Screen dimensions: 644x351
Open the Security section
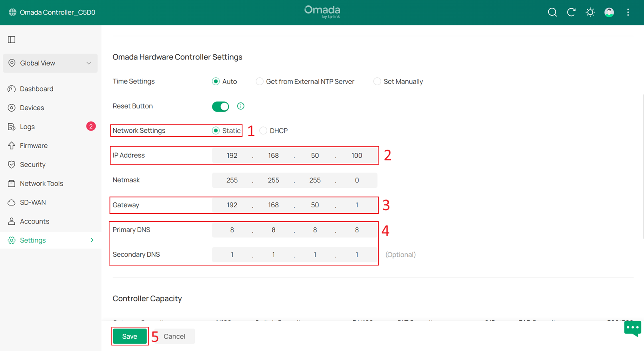click(33, 164)
